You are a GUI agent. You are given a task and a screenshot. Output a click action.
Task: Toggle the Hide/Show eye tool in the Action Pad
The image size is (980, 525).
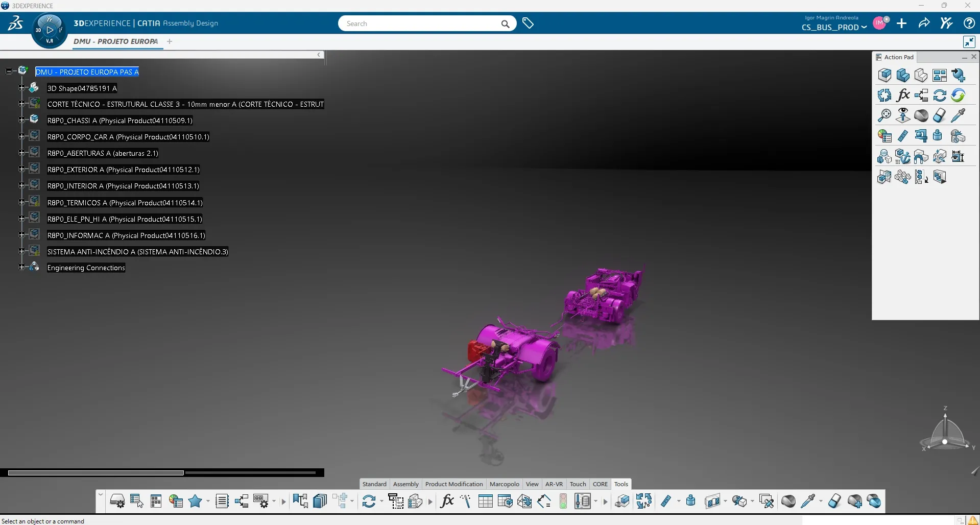[902, 115]
